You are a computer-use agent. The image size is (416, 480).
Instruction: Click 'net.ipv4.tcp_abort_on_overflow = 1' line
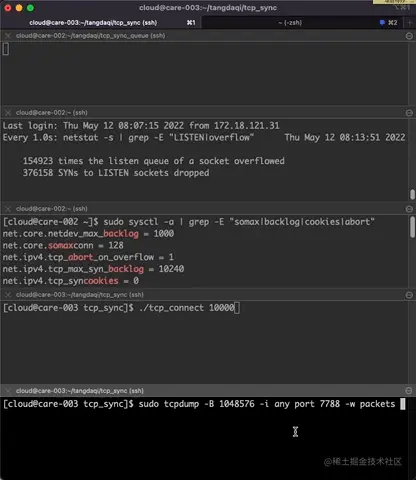[88, 257]
